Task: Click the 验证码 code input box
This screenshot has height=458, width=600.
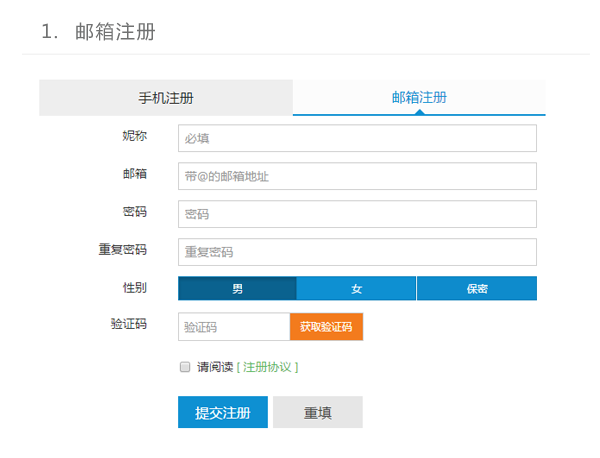Action: (x=234, y=327)
